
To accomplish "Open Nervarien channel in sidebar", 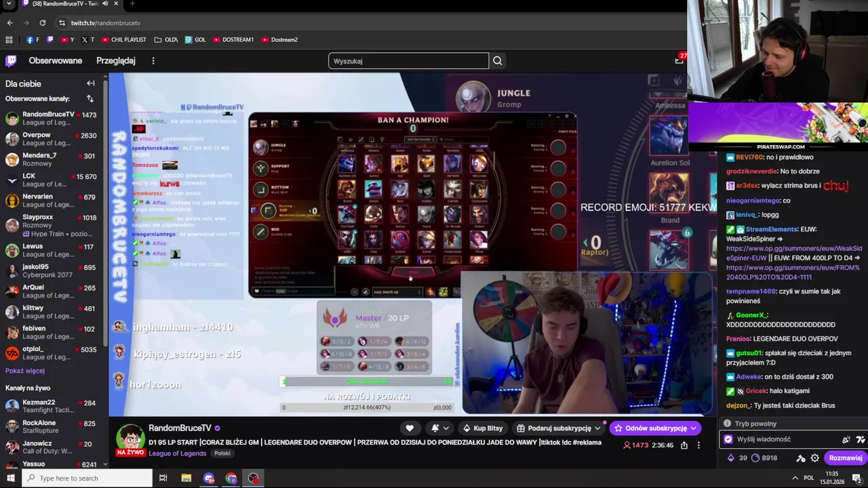I will 52,201.
